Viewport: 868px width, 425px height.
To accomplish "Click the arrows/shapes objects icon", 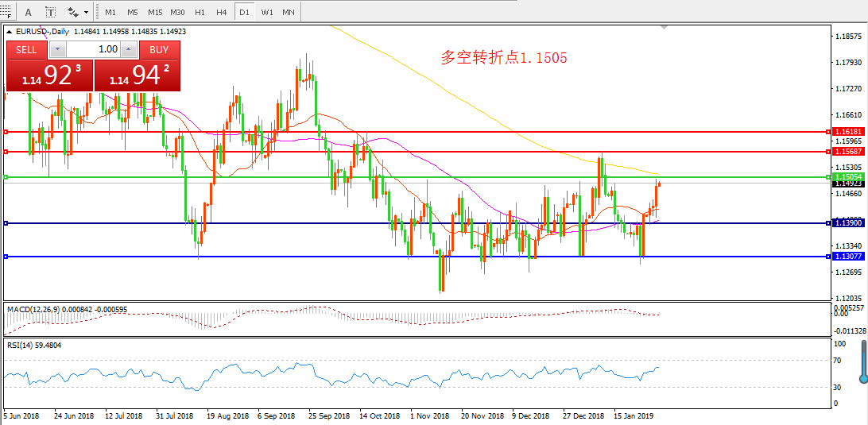I will (73, 13).
